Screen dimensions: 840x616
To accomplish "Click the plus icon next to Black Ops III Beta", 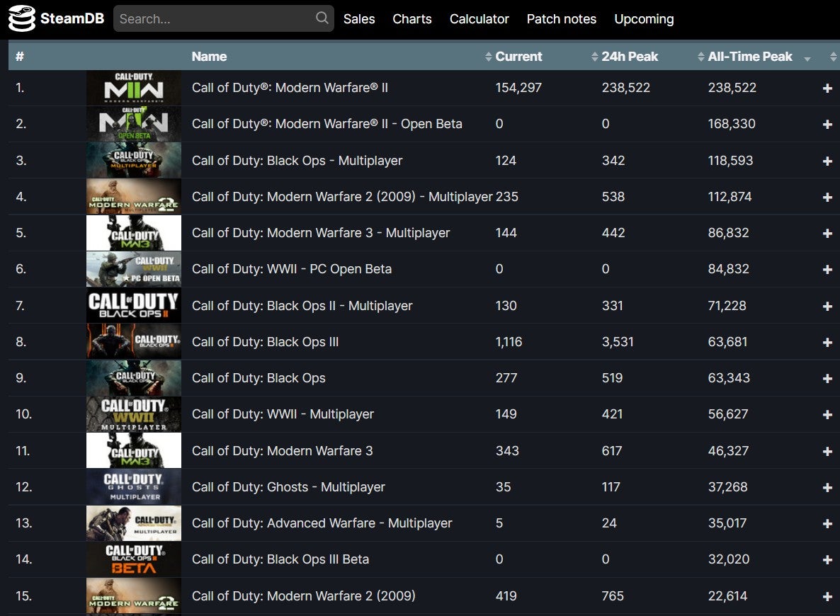I will point(827,559).
